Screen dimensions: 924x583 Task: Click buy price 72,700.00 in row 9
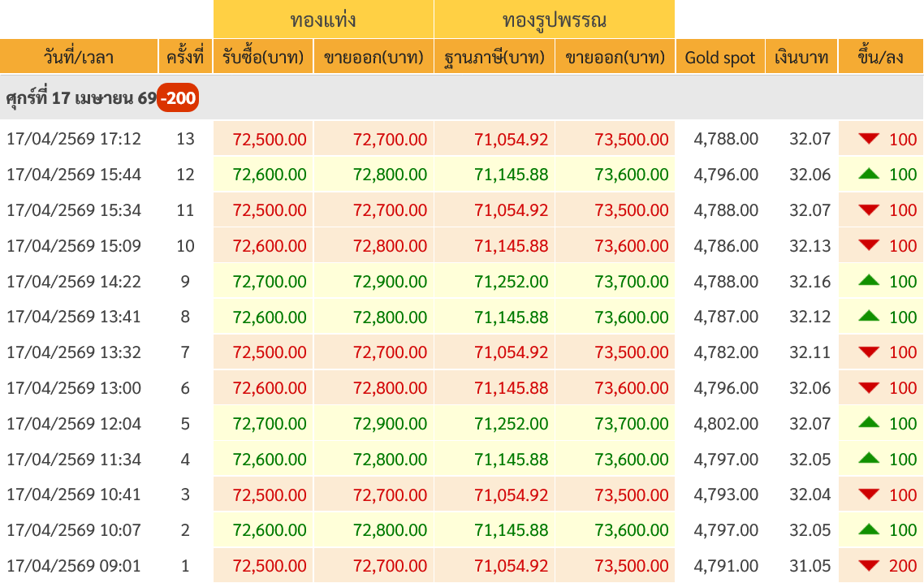(x=270, y=282)
